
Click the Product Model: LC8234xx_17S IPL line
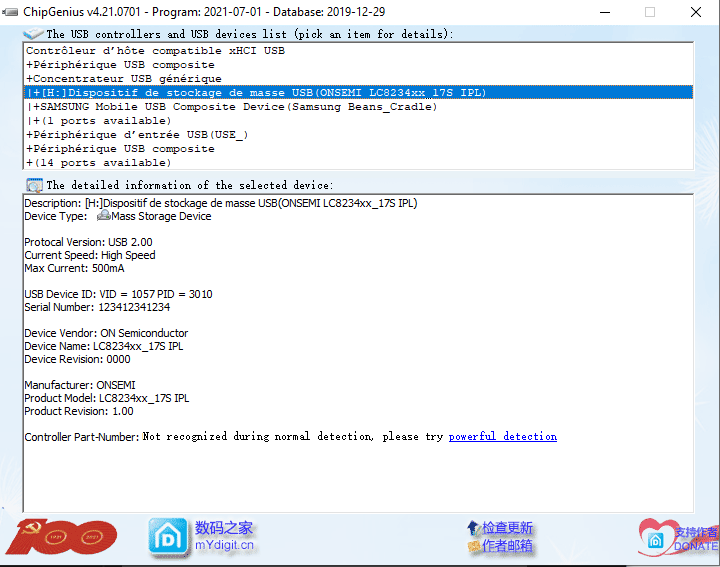click(107, 398)
